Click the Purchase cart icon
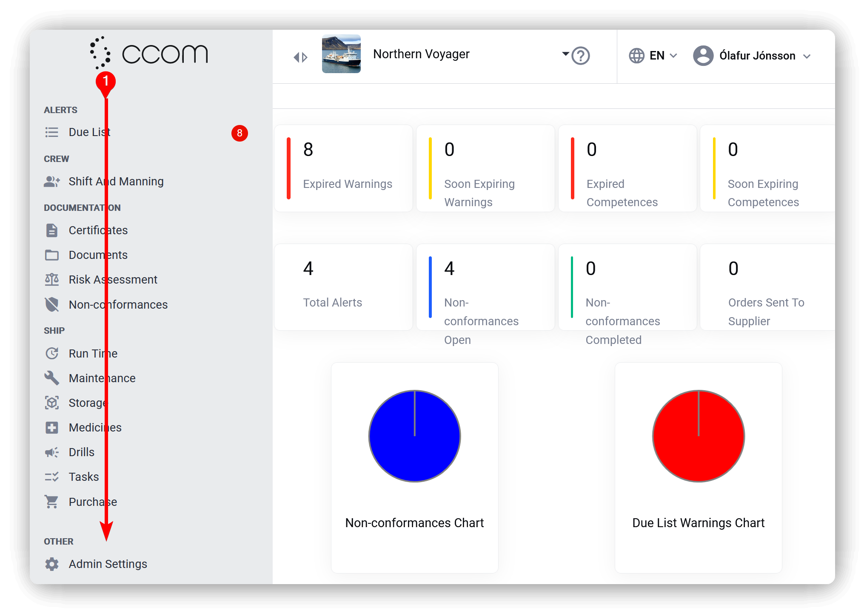This screenshot has width=867, height=616. 51,502
